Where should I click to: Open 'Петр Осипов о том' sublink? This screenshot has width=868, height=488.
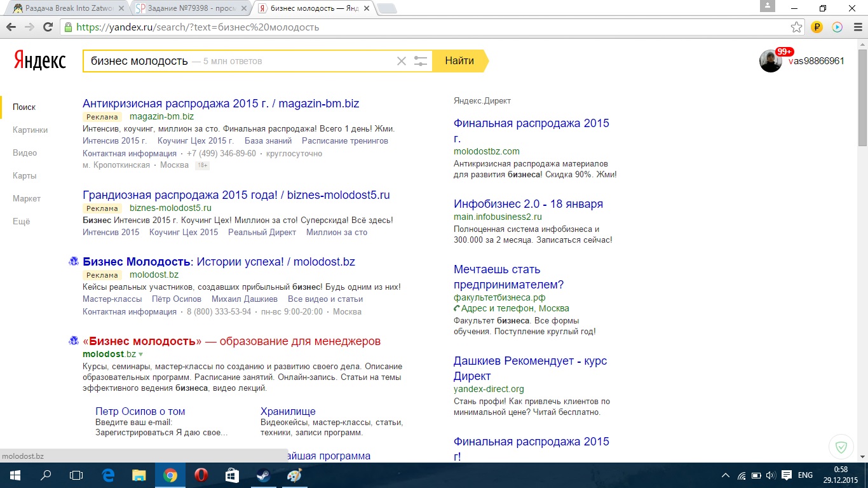coord(140,412)
